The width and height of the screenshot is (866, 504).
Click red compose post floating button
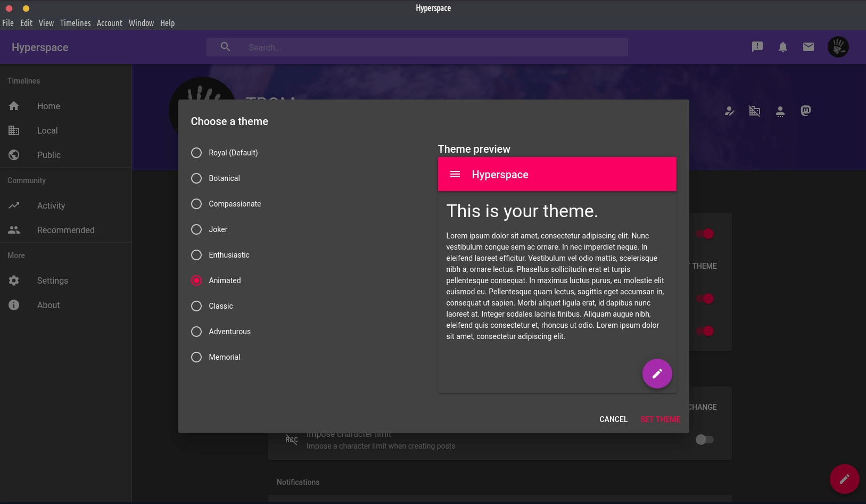pos(844,479)
